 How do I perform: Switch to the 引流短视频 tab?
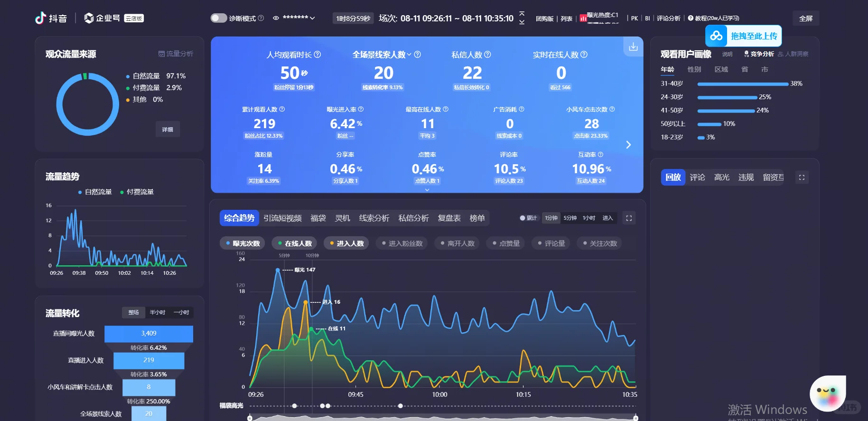point(282,218)
